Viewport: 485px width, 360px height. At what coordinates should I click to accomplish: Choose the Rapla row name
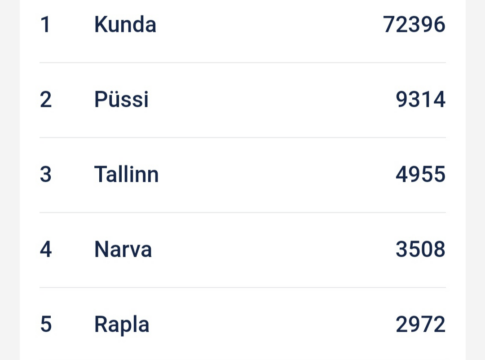(122, 324)
